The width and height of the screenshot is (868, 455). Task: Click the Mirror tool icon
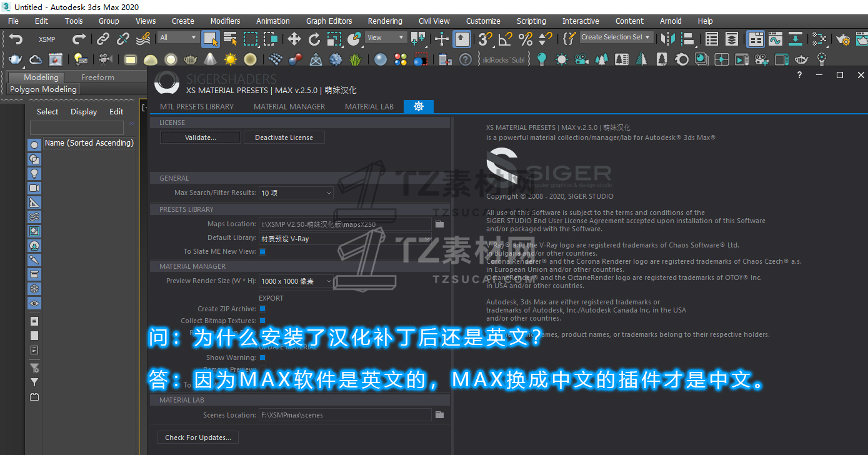tap(668, 39)
